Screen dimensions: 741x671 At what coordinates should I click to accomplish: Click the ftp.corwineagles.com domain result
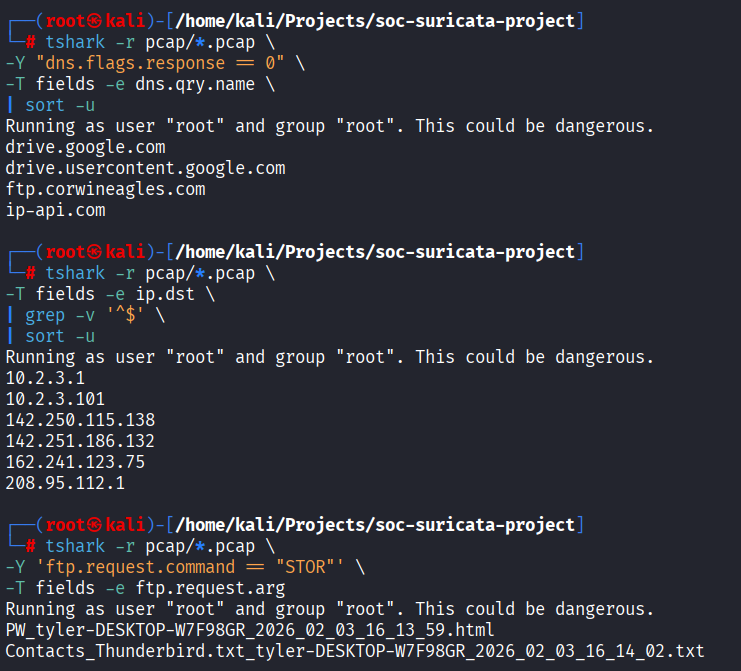coord(105,189)
